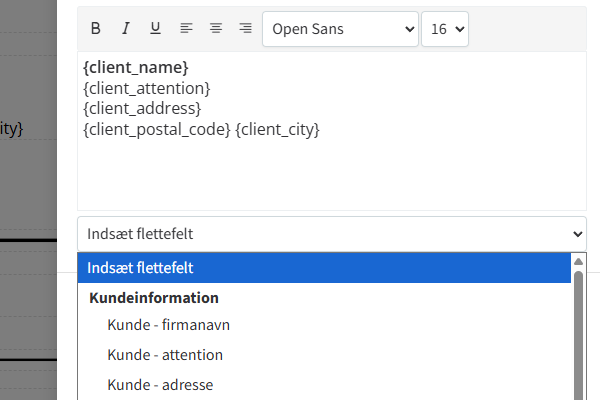Screen dimensions: 600x400
Task: Place cursor in {client_address} line
Action: click(x=143, y=108)
